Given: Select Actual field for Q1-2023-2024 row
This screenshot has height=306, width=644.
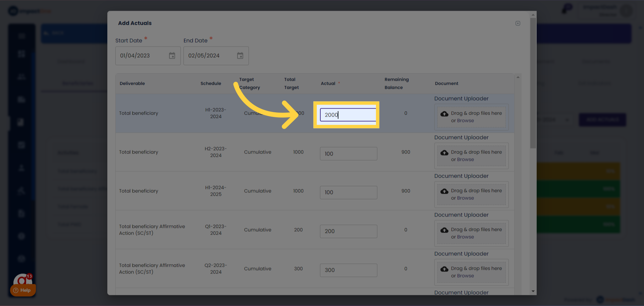Looking at the screenshot, I should (348, 231).
